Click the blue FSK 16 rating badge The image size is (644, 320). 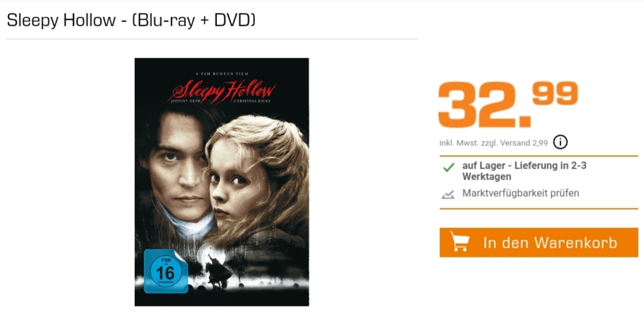coord(166,271)
